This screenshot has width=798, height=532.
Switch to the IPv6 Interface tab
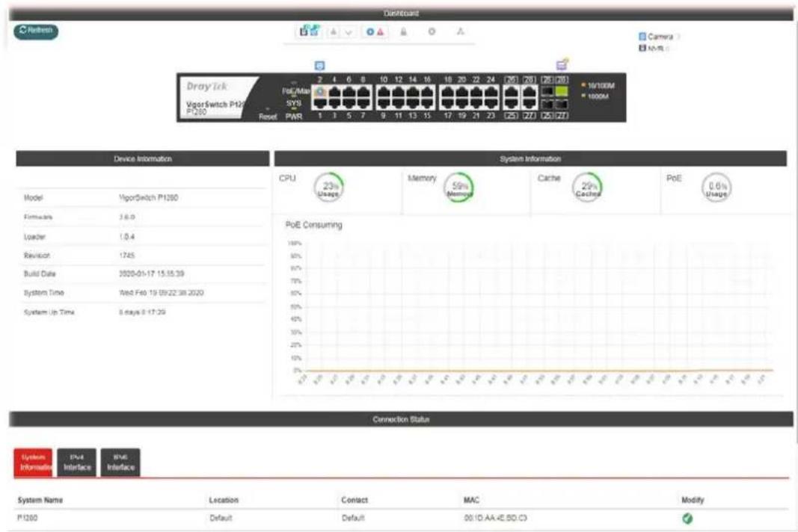(120, 463)
